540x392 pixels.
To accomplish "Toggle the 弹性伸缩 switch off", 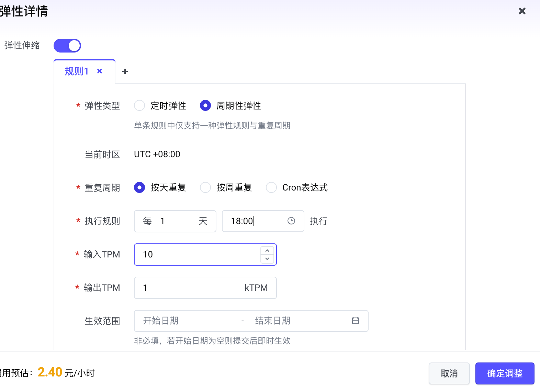I will pyautogui.click(x=67, y=46).
